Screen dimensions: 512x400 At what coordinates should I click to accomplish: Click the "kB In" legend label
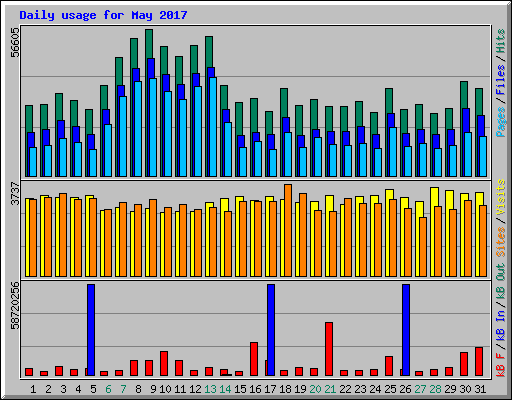[501, 325]
